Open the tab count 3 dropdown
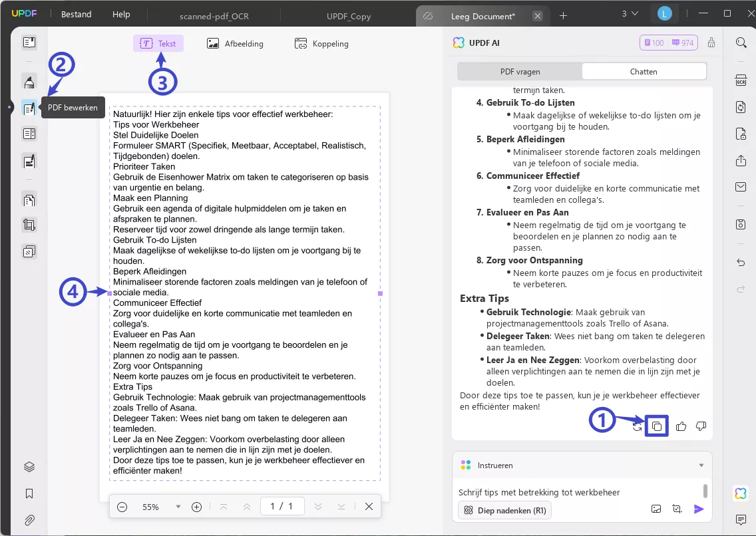The height and width of the screenshot is (536, 756). pyautogui.click(x=630, y=14)
